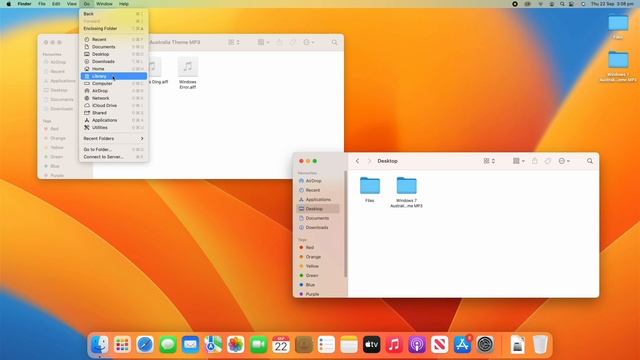This screenshot has width=640, height=360.
Task: Choose Connect to Server… menu entry
Action: 113,157
